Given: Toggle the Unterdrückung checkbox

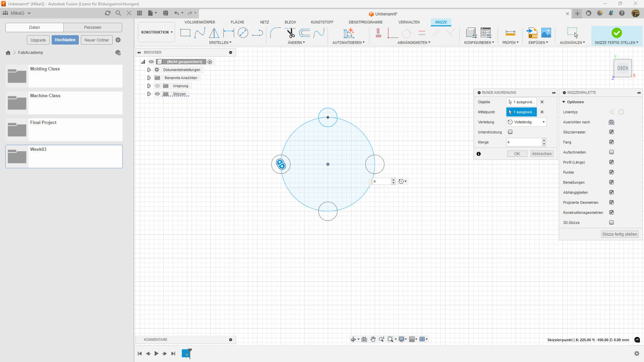Looking at the screenshot, I should pos(510,132).
